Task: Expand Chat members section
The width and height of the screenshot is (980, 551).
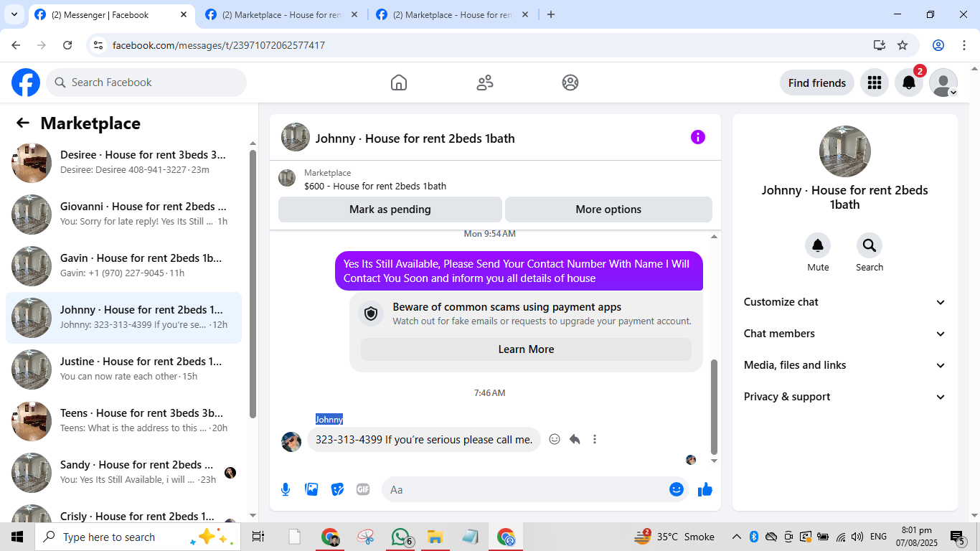Action: (845, 334)
